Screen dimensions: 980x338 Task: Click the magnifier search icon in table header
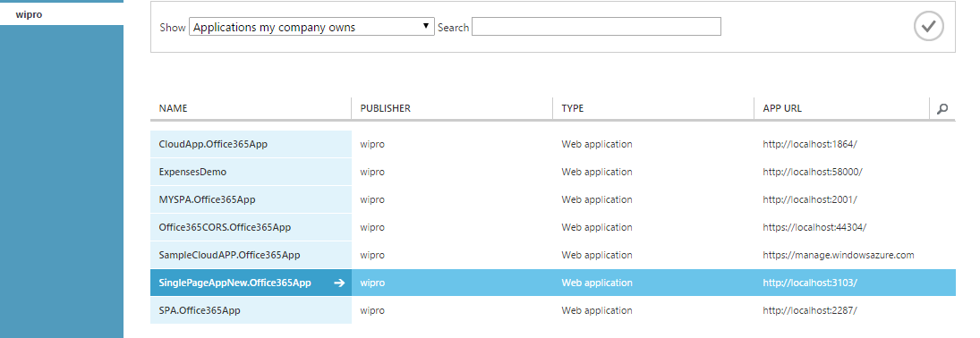click(x=942, y=109)
